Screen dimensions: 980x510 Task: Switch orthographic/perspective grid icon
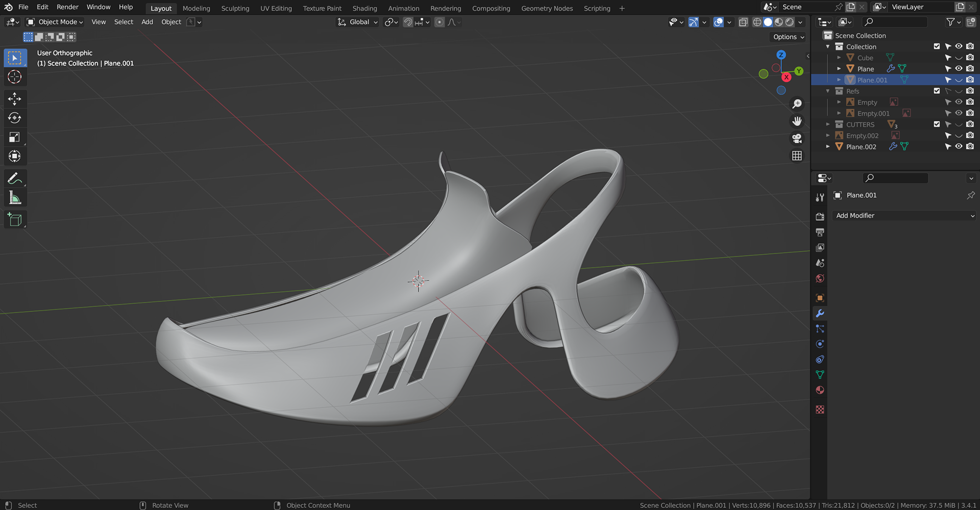(797, 156)
